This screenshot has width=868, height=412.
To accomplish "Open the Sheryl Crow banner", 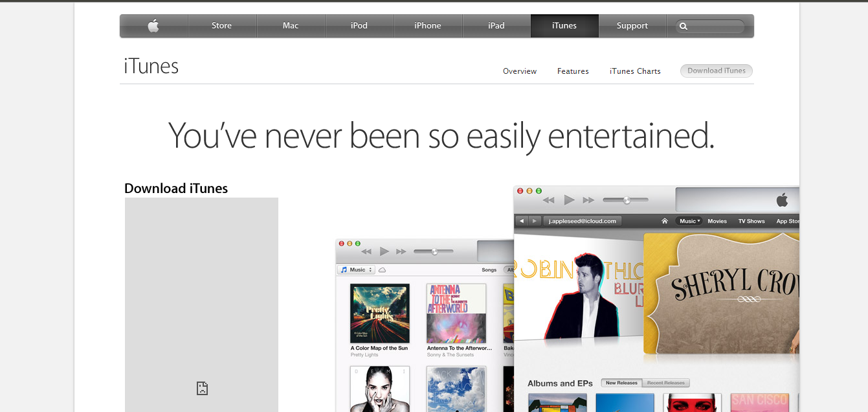I will tap(722, 295).
